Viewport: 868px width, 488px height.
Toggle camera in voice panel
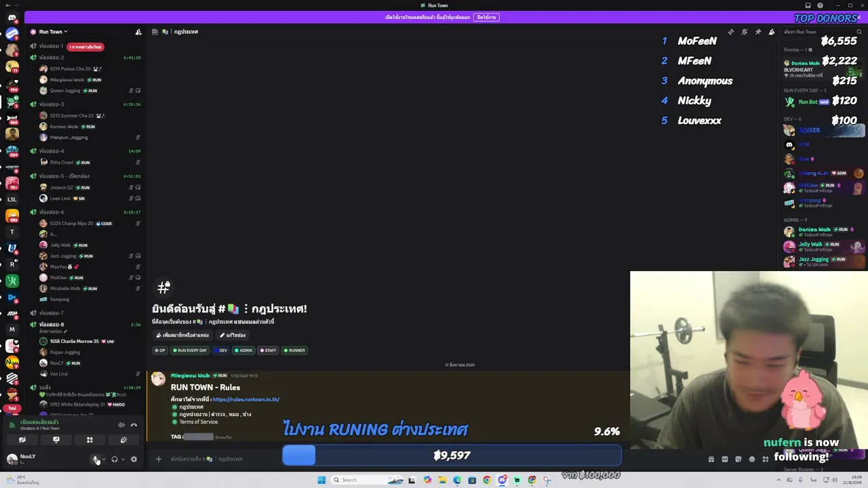tap(22, 440)
